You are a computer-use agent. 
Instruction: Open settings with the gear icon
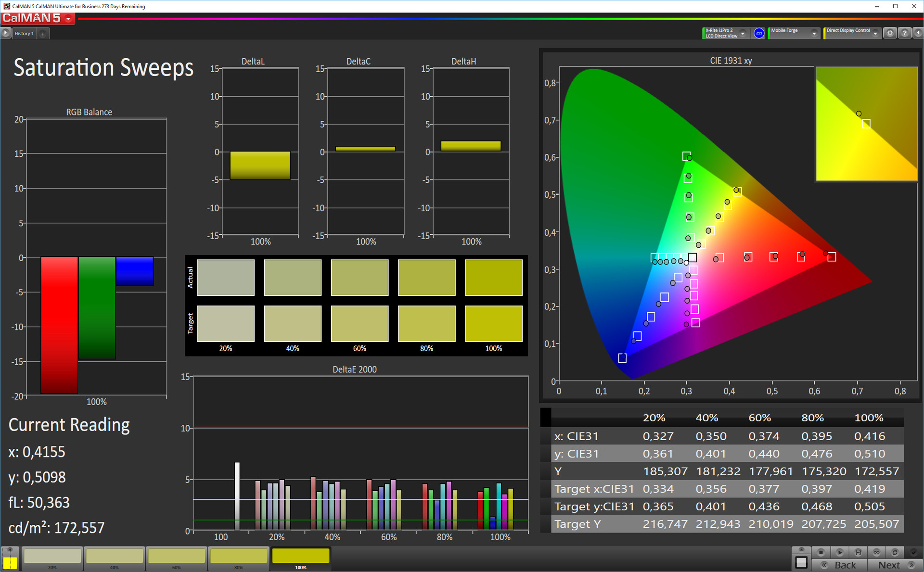click(890, 33)
